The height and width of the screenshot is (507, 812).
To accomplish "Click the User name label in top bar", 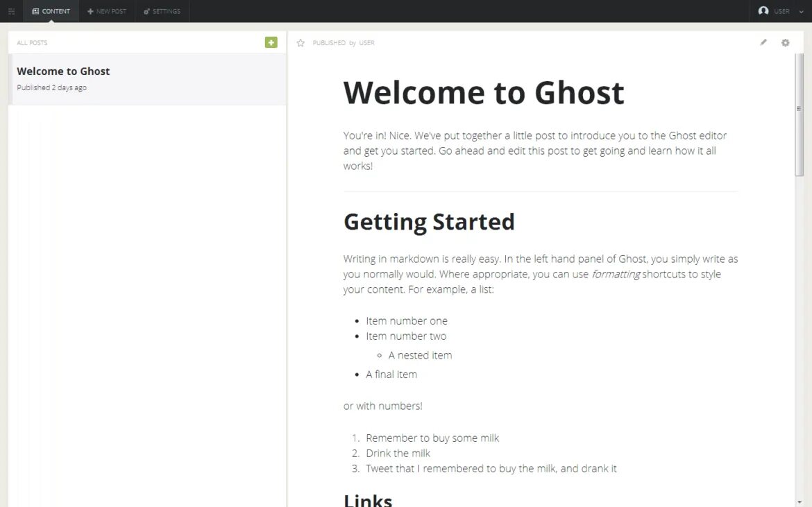I will click(x=781, y=11).
